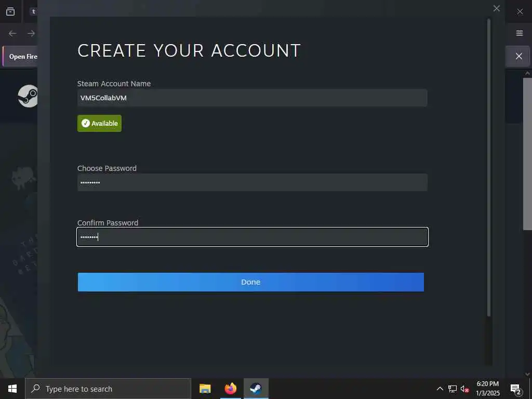Dismiss the Open Firefox notification bar
Viewport: 532px width, 399px height.
click(519, 56)
